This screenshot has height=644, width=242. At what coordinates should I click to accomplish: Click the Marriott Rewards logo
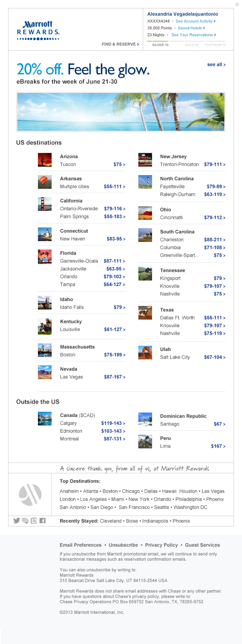[38, 31]
